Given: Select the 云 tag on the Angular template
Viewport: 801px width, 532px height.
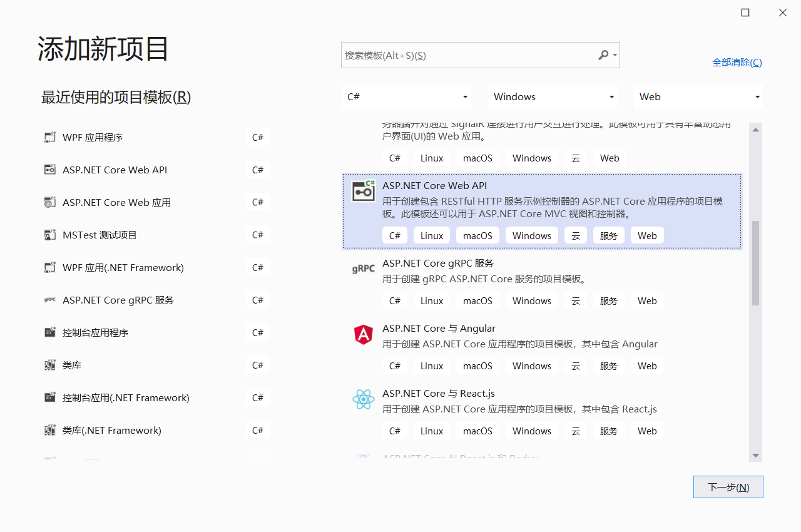Looking at the screenshot, I should [576, 366].
